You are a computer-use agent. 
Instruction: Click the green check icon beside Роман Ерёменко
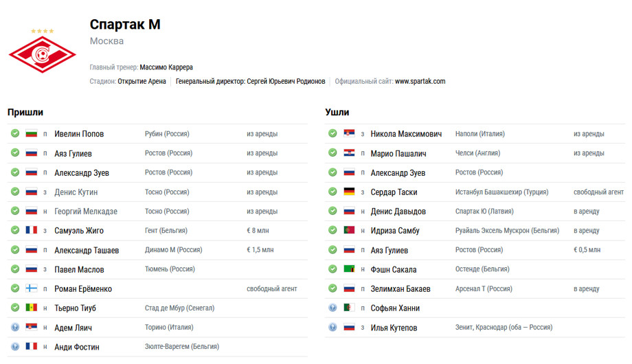pyautogui.click(x=15, y=288)
